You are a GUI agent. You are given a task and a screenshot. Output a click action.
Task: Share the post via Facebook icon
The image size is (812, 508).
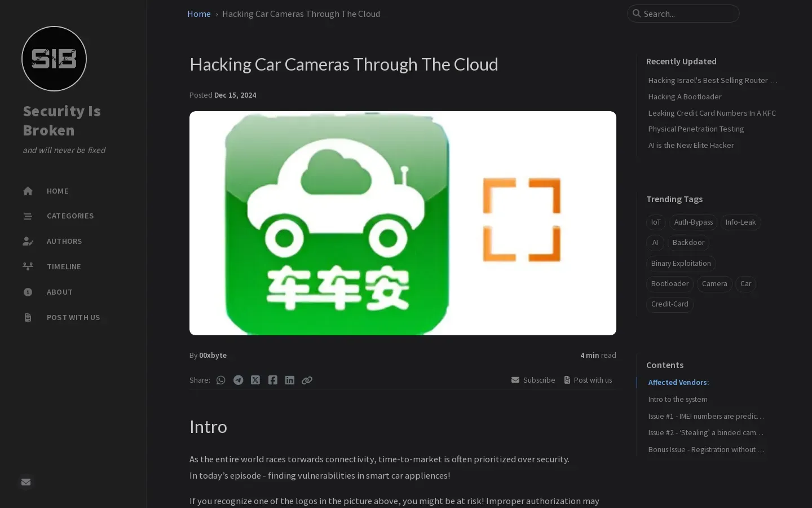coord(273,380)
